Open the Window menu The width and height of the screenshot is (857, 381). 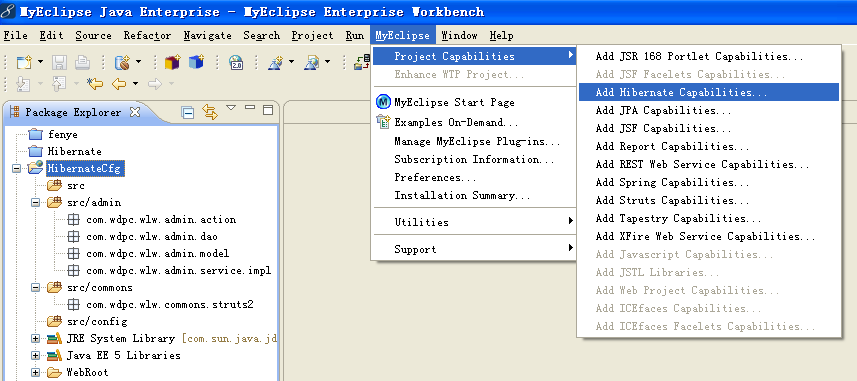(x=459, y=36)
